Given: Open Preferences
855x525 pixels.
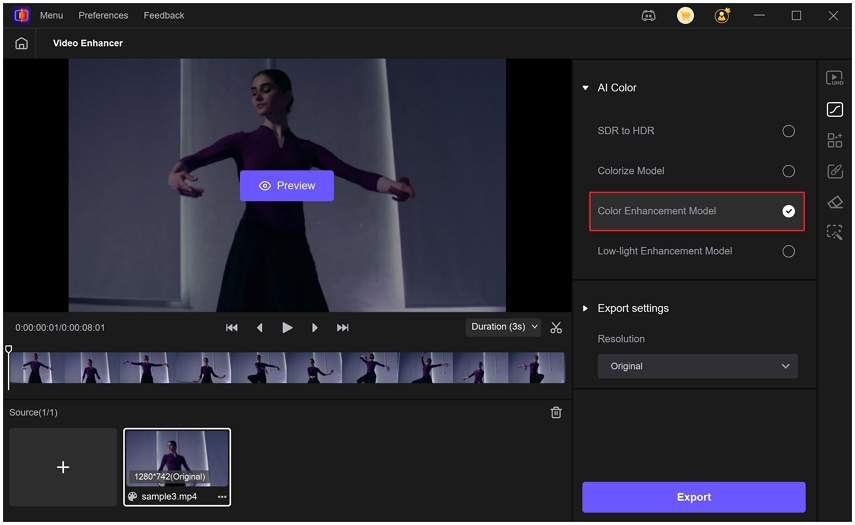Looking at the screenshot, I should click(x=103, y=15).
